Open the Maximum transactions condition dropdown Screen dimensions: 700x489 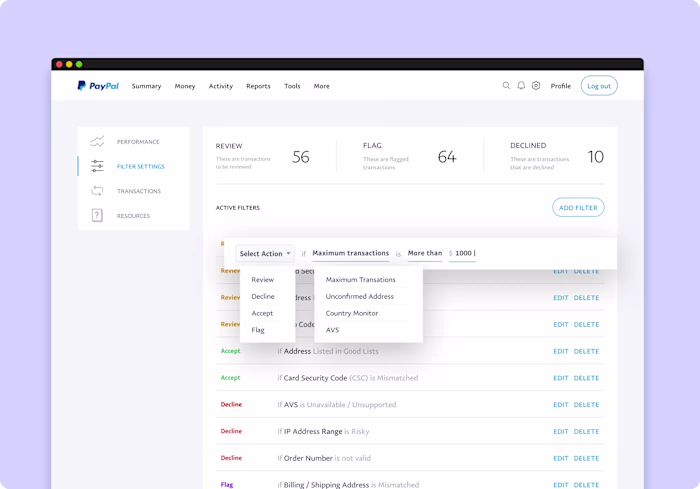350,253
